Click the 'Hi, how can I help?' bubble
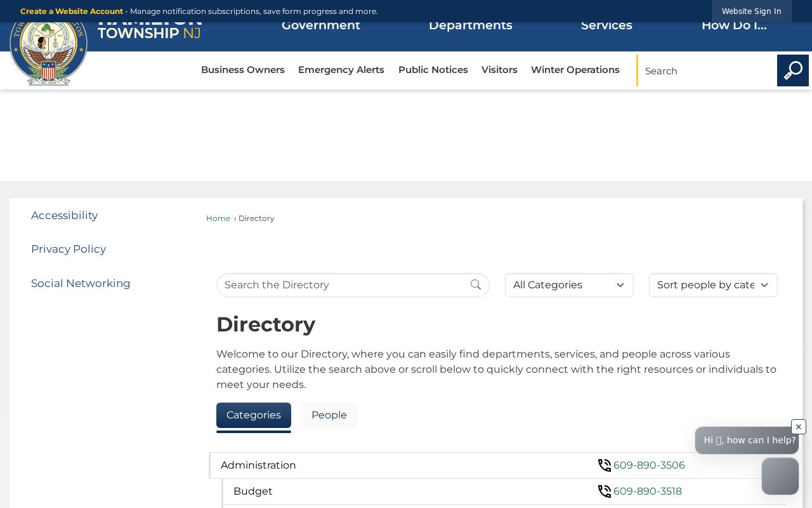The height and width of the screenshot is (508, 812). (747, 440)
